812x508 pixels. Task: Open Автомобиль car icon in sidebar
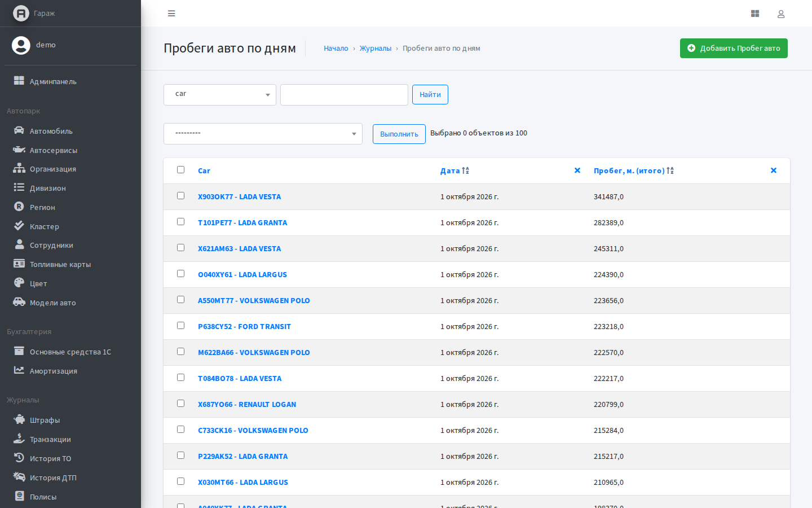pyautogui.click(x=19, y=130)
